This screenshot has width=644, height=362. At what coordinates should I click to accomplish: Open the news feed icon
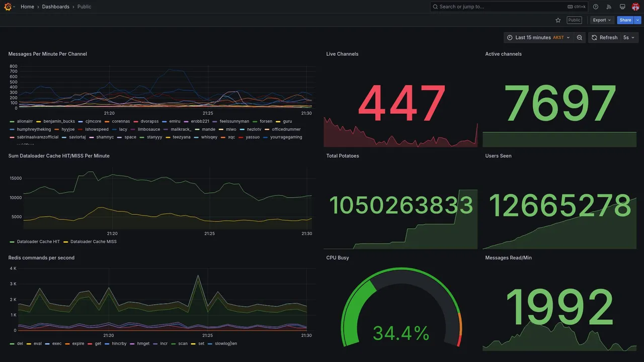coord(609,7)
